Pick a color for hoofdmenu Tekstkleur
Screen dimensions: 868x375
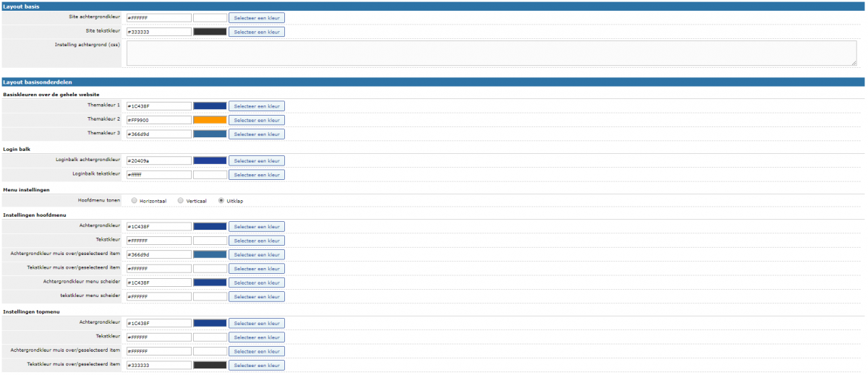(x=257, y=241)
